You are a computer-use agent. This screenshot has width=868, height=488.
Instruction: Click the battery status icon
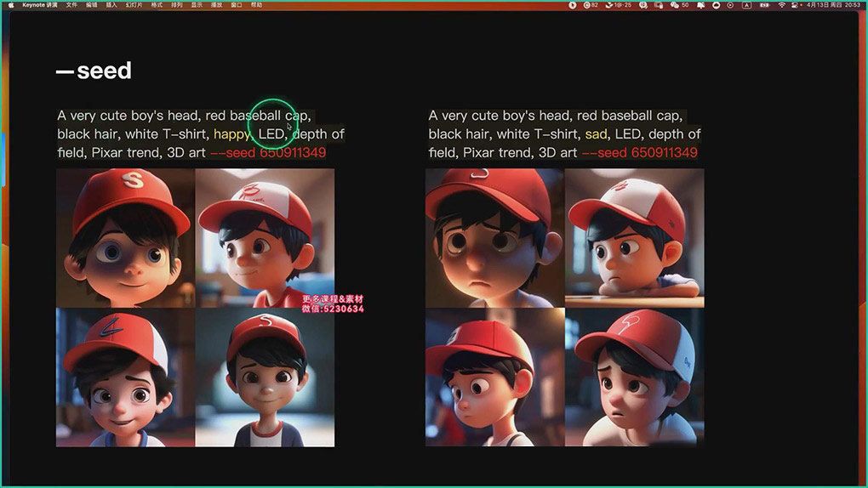763,4
